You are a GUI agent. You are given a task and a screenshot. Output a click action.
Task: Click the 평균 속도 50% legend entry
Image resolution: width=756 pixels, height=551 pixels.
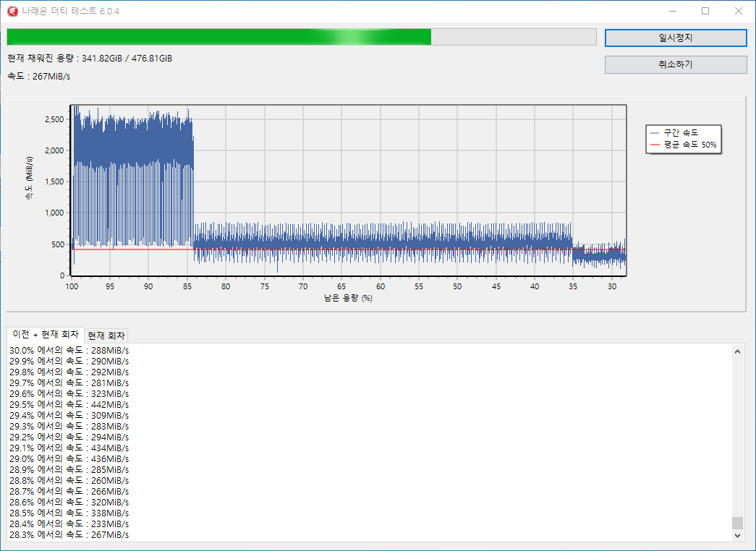pos(682,145)
